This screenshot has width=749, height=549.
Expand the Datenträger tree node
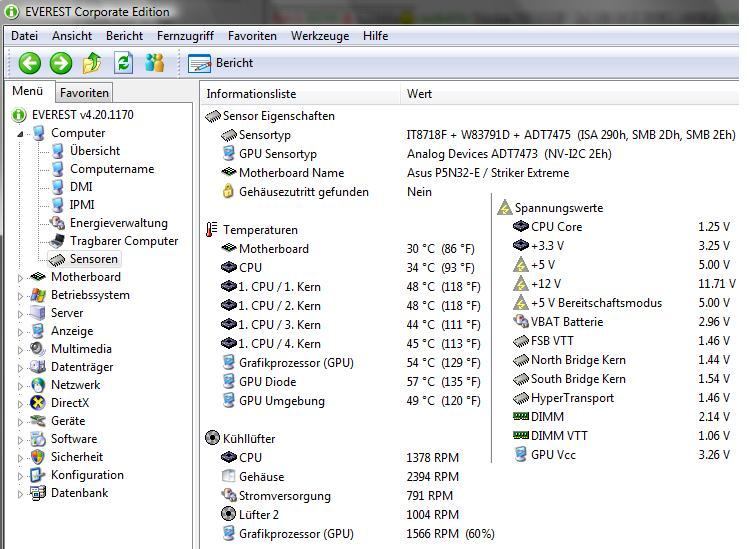click(20, 368)
